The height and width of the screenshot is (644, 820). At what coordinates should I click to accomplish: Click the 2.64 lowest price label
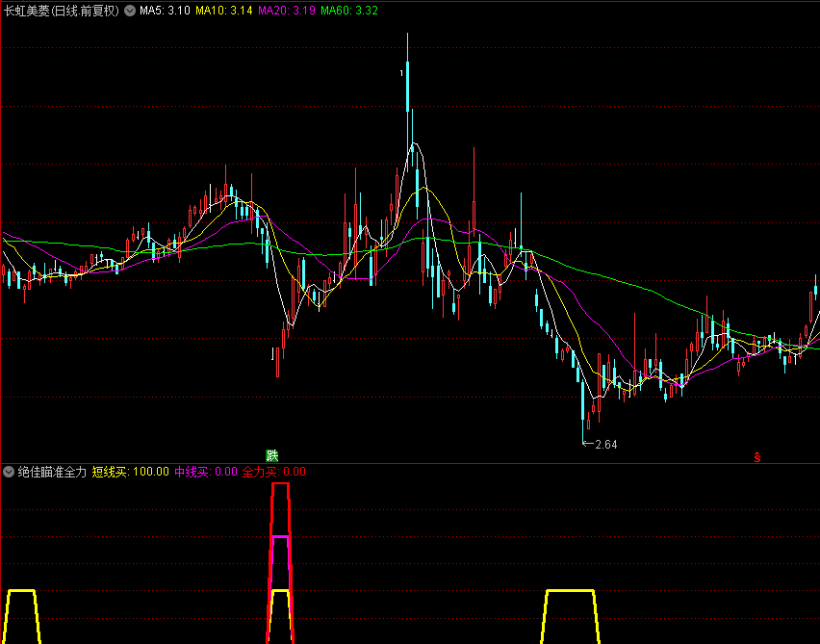pyautogui.click(x=606, y=445)
